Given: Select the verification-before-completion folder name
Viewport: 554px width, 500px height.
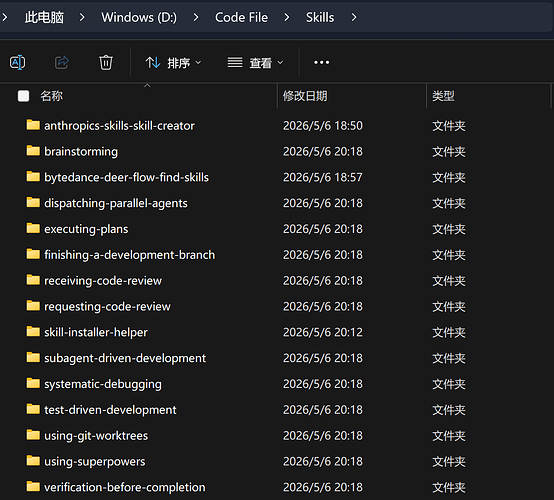Looking at the screenshot, I should (x=125, y=487).
